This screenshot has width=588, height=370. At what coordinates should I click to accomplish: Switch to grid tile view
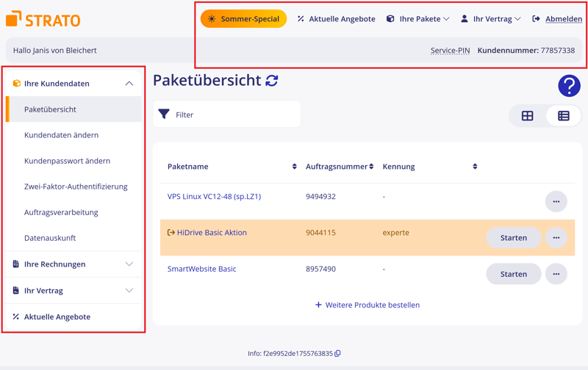click(x=527, y=116)
